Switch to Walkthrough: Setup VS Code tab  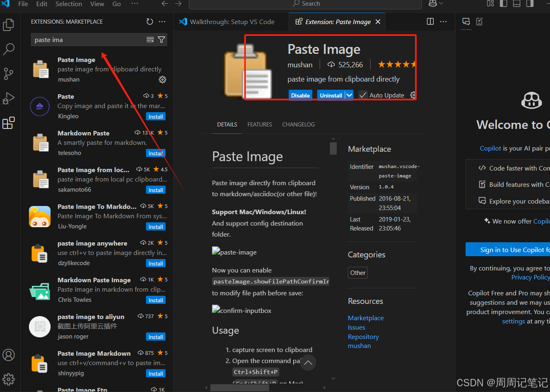point(232,22)
